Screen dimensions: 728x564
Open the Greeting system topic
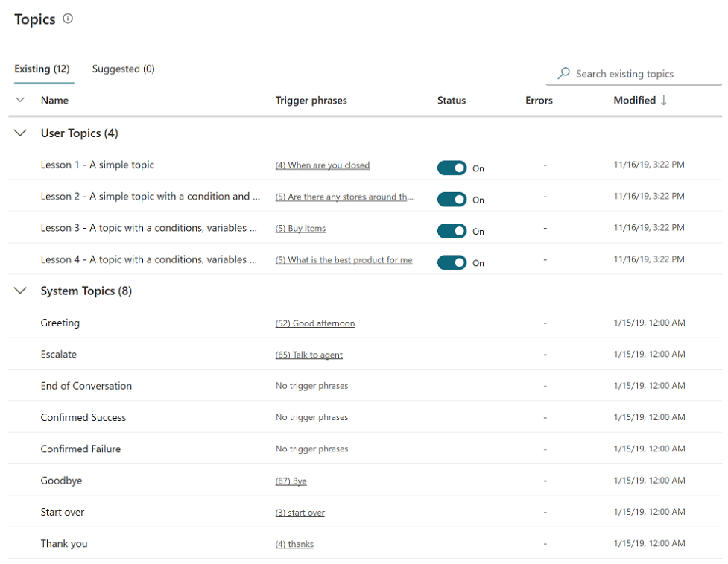[60, 323]
